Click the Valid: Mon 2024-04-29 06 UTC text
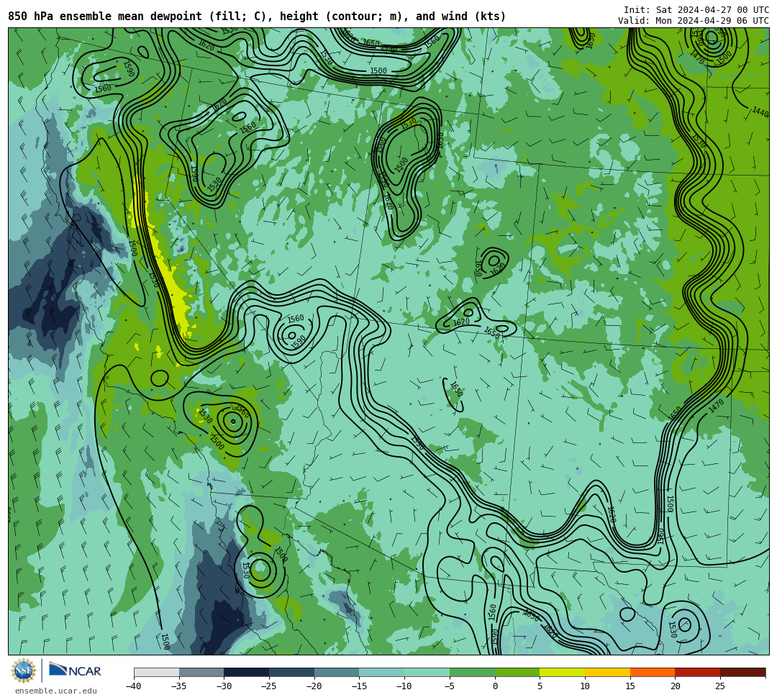This screenshot has width=777, height=700. 694,20
